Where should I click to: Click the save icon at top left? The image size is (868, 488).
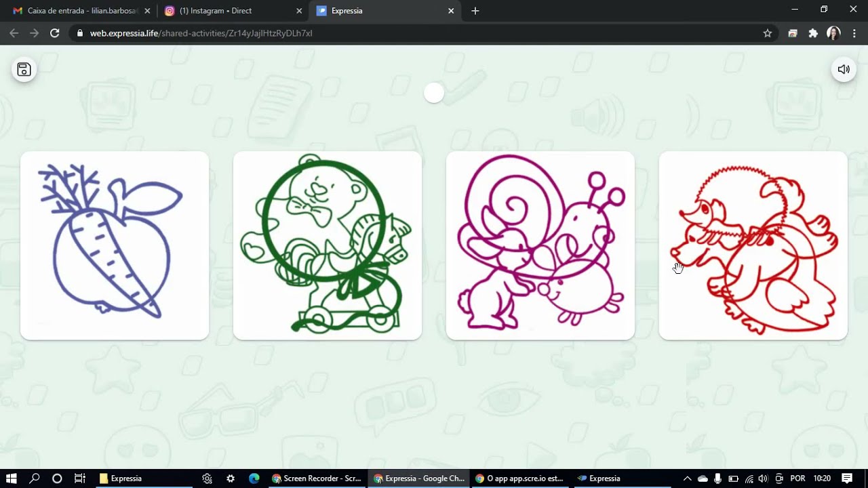24,69
